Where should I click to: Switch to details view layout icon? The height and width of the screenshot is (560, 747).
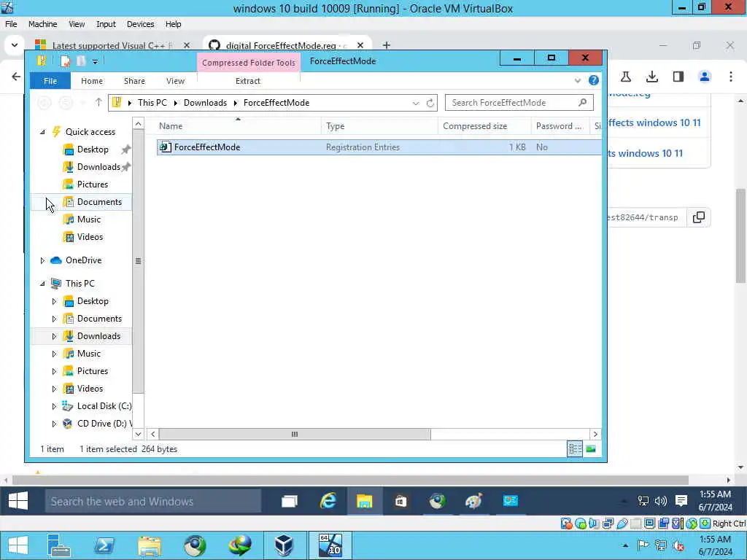575,448
